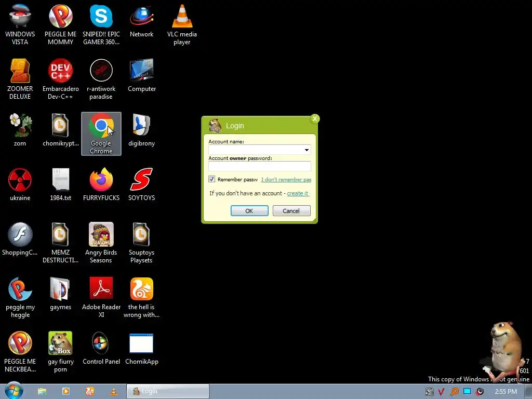Screen dimensions: 532x399
Task: Select the ZOOMER DELUXE icon
Action: [20, 79]
